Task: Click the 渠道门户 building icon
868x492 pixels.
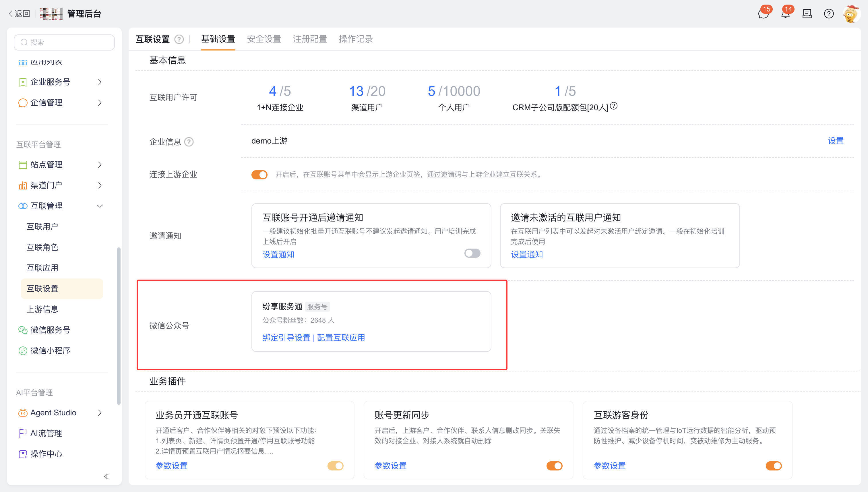Action: (23, 185)
